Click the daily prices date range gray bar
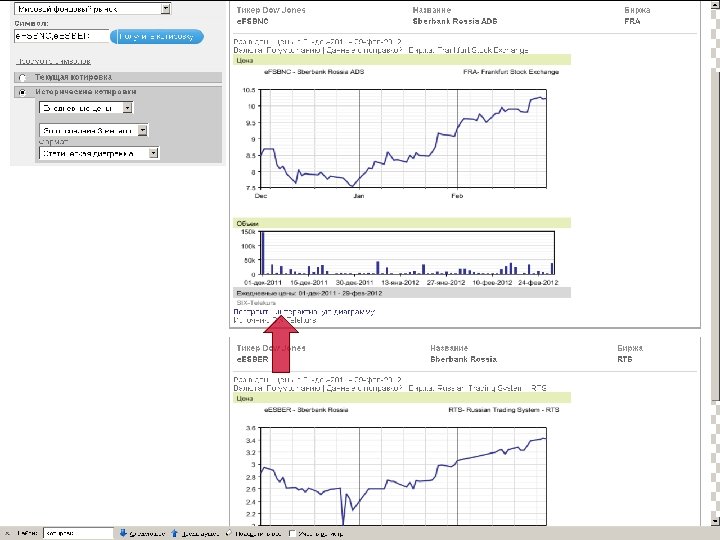 coord(402,293)
